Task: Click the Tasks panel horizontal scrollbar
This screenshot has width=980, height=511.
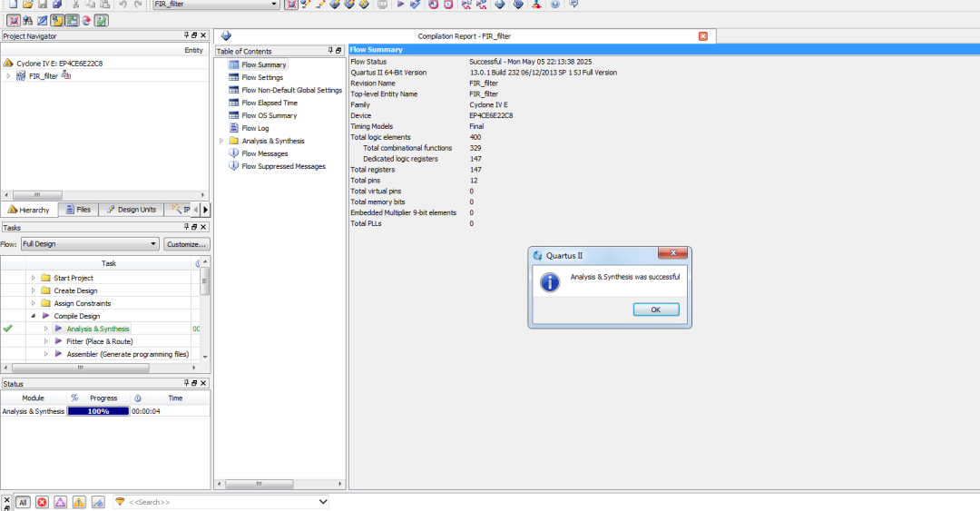Action: [80, 368]
